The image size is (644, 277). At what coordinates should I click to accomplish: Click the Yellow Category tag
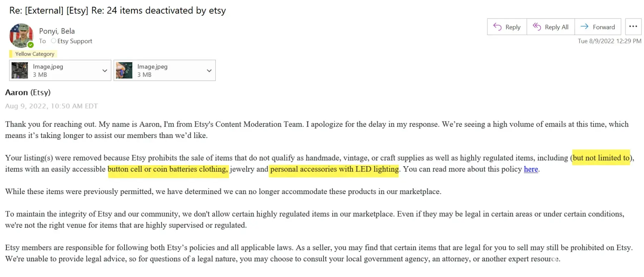34,54
